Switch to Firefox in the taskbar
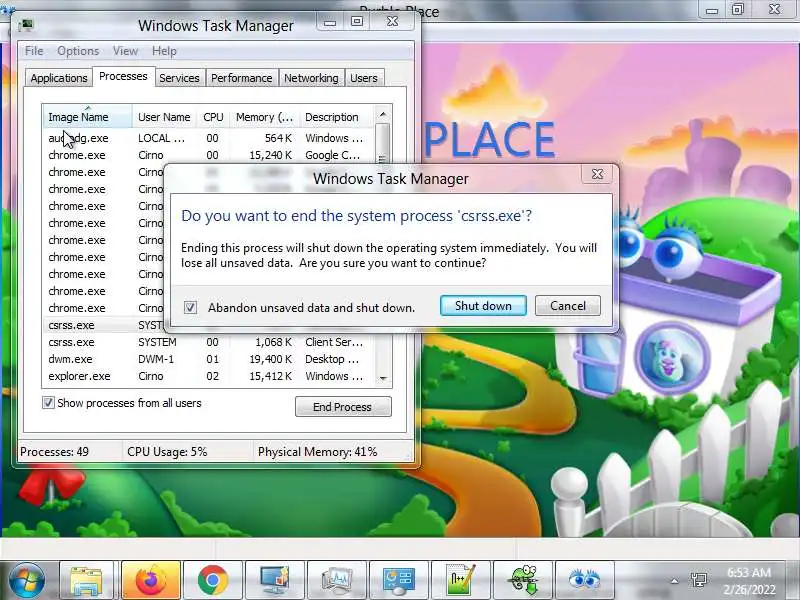The image size is (800, 600). (151, 580)
